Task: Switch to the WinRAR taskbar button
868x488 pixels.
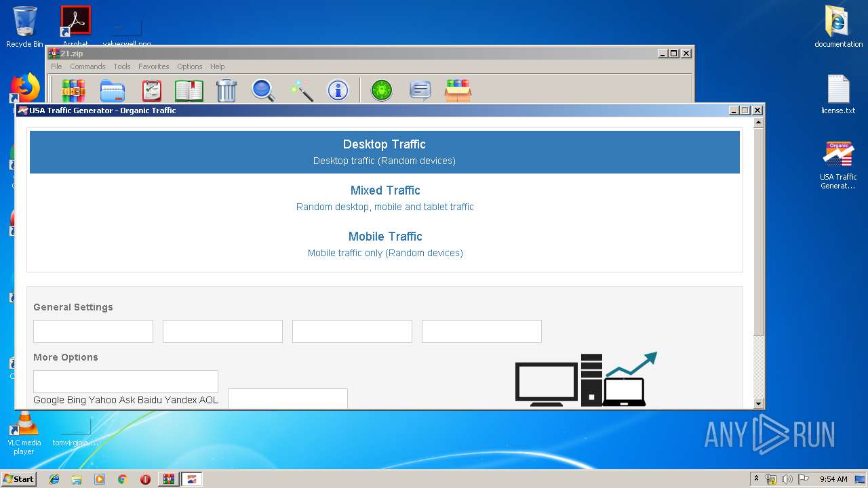Action: coord(169,479)
